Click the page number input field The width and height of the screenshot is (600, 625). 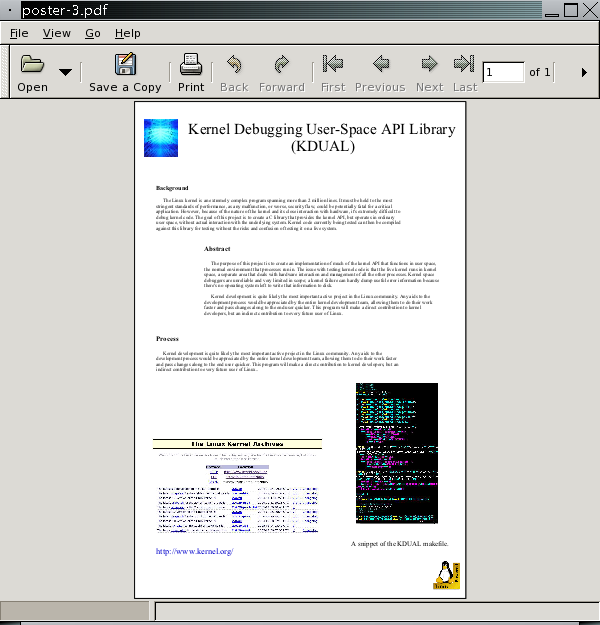503,72
